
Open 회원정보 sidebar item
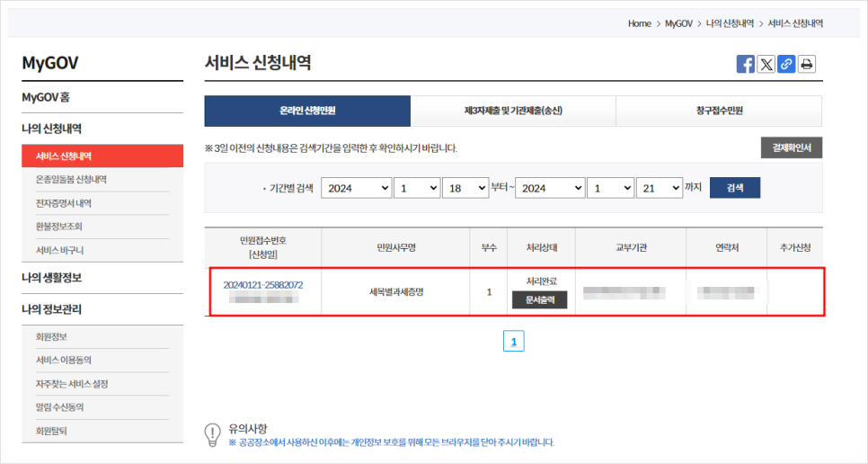[x=51, y=336]
